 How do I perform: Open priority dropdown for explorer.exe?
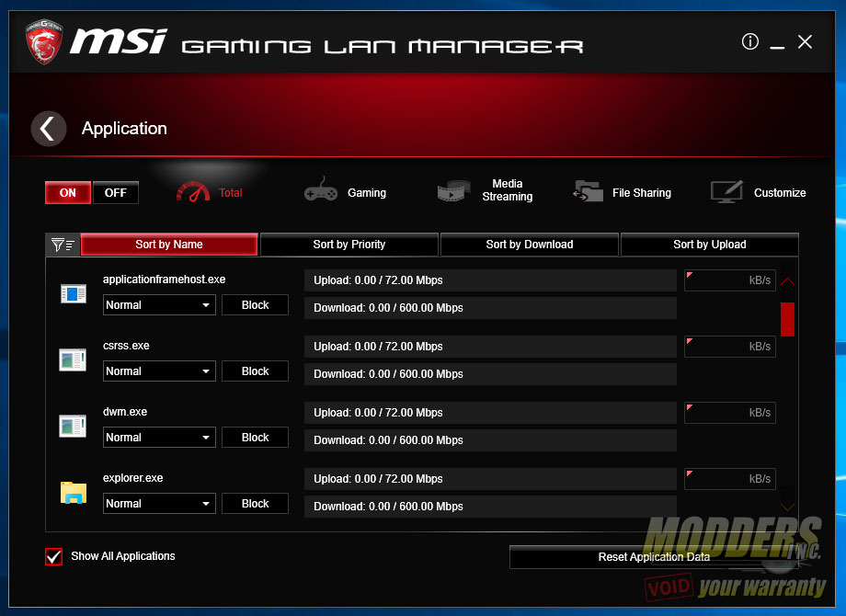click(x=159, y=503)
